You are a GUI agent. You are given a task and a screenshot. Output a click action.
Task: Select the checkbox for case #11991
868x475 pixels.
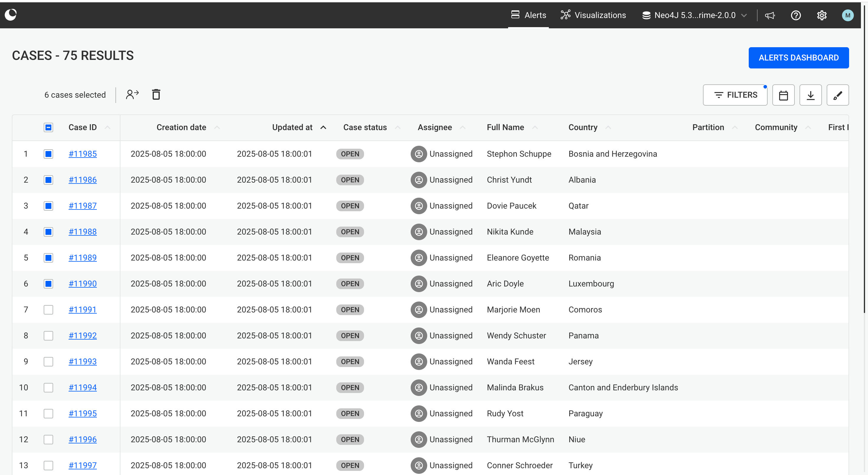click(x=48, y=310)
